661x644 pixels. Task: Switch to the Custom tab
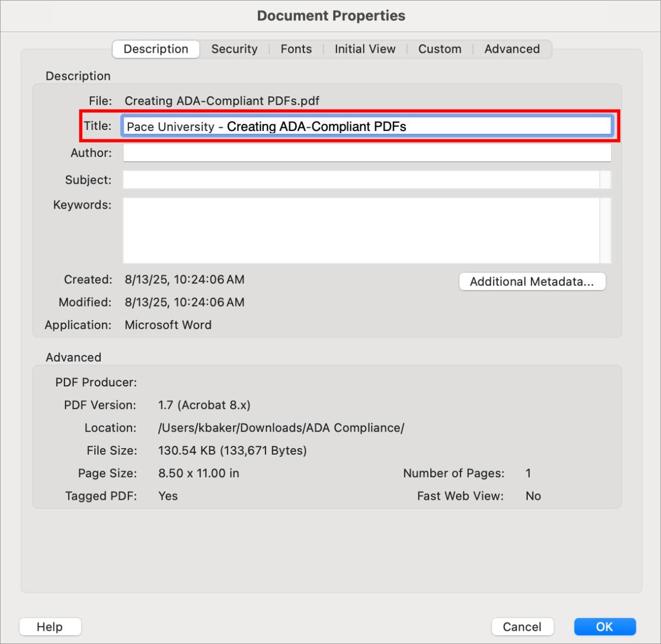pos(440,49)
